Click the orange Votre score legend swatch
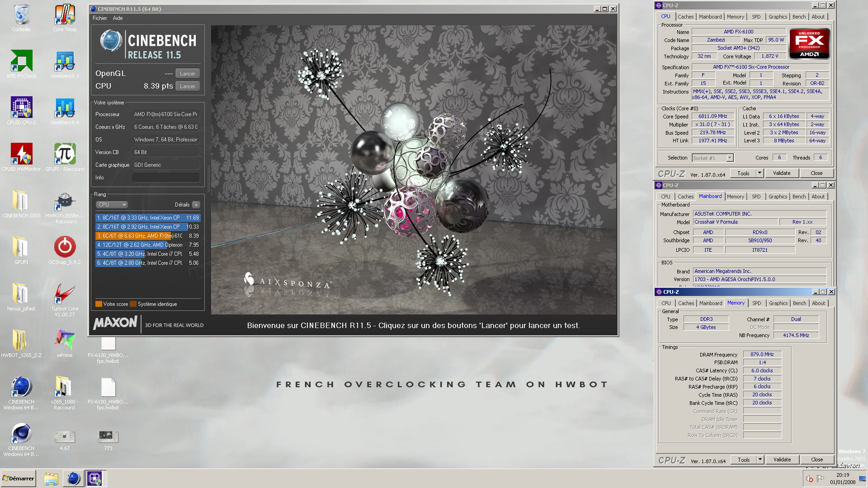Image resolution: width=868 pixels, height=488 pixels. 99,304
